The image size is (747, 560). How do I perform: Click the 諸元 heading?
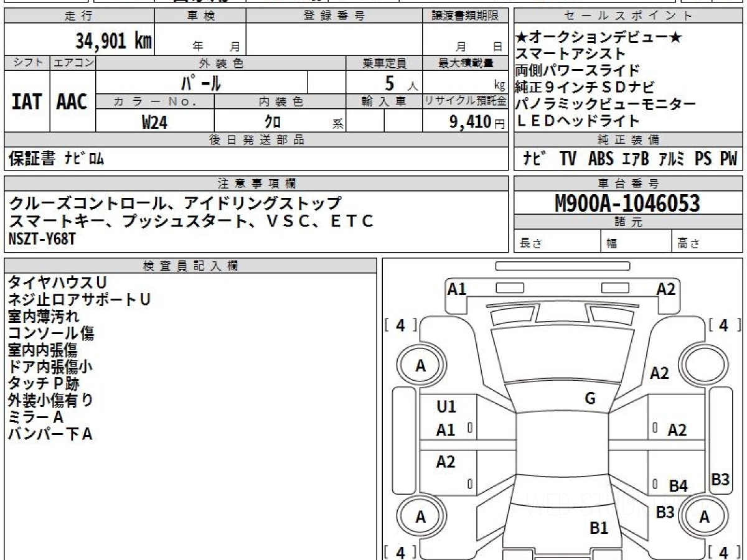pos(627,222)
